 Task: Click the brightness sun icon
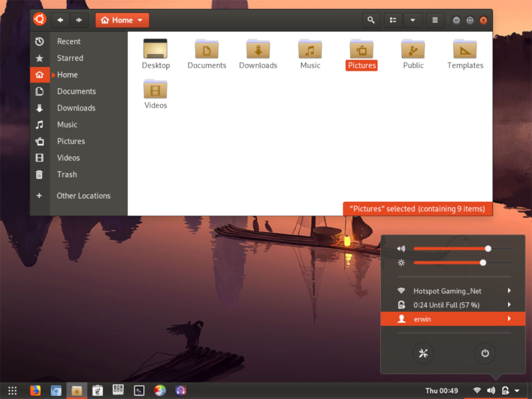click(x=401, y=262)
